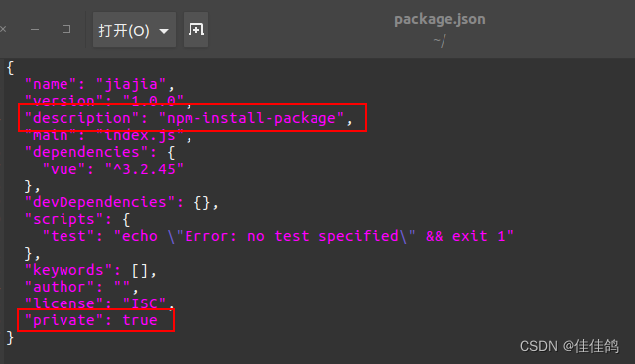Click the "private" key on last line

63,320
